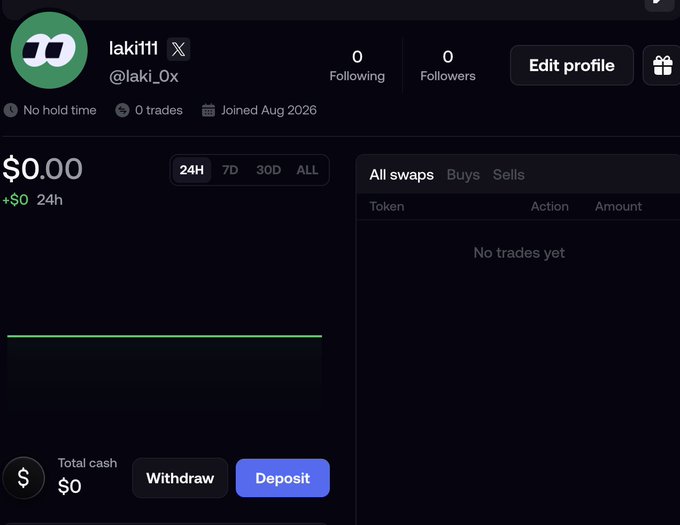
Task: Select the 30D time range
Action: [268, 170]
